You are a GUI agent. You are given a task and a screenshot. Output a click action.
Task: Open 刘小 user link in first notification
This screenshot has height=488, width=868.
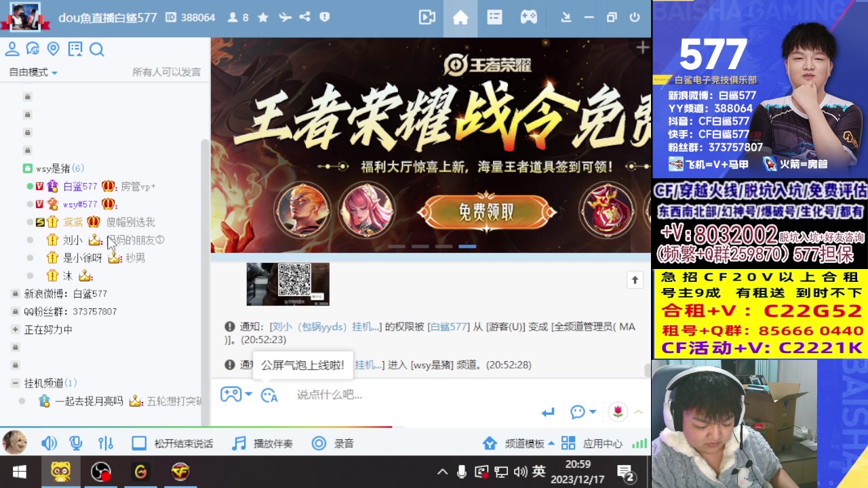[x=325, y=327]
